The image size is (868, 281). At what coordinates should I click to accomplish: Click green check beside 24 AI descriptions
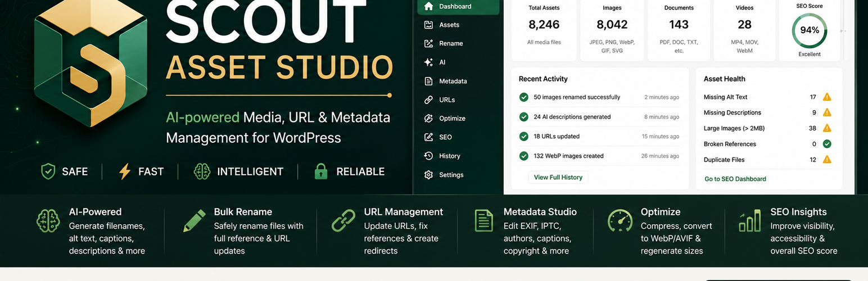[x=524, y=117]
